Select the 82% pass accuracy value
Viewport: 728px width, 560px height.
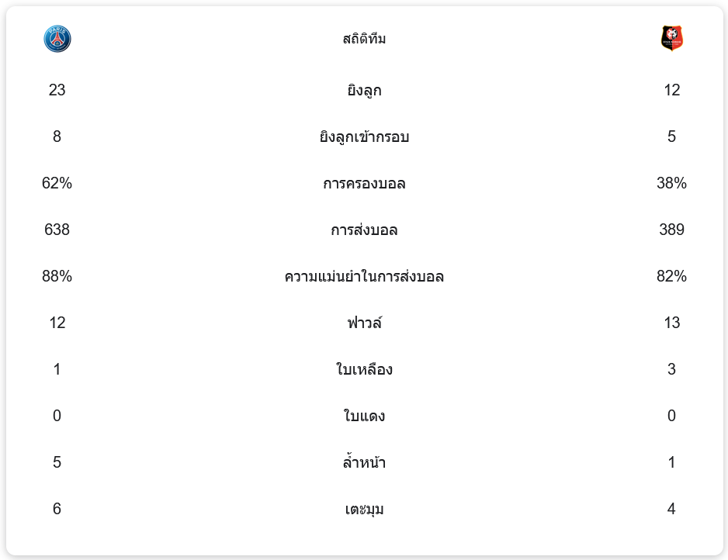(x=671, y=276)
